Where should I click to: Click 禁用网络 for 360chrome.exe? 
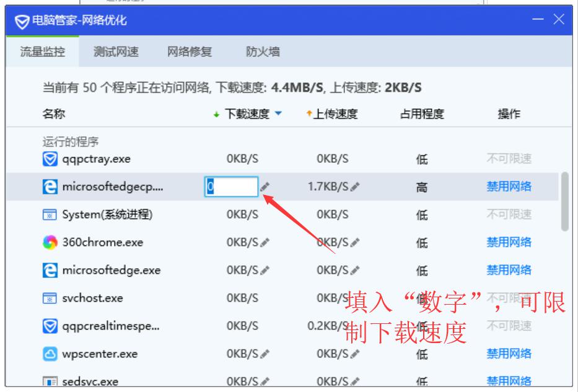click(x=509, y=242)
